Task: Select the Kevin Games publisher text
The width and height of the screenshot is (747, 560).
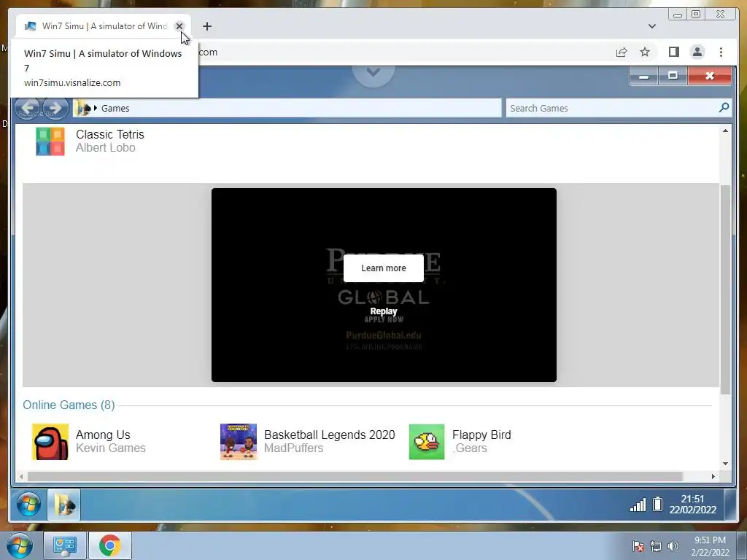Action: click(x=111, y=448)
